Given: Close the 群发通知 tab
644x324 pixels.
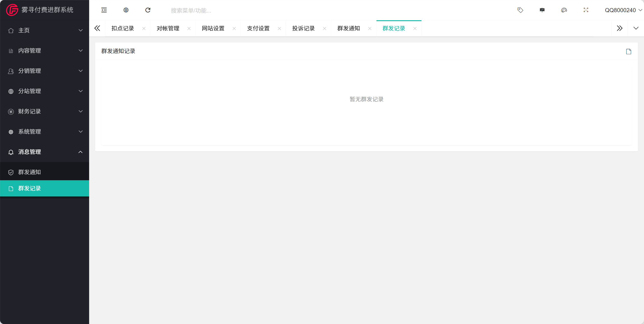Looking at the screenshot, I should click(370, 29).
